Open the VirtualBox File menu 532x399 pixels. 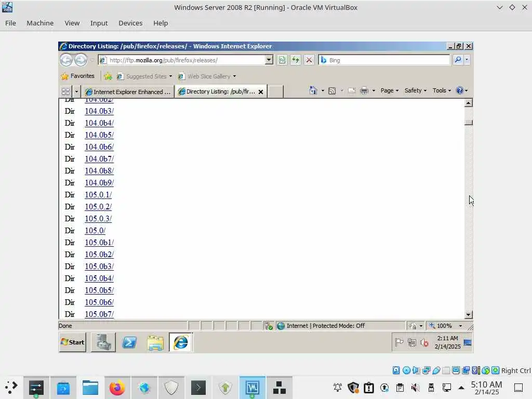[x=10, y=23]
